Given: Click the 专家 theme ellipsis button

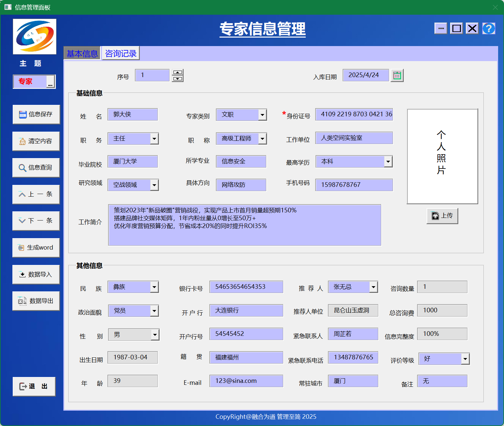Looking at the screenshot, I should pyautogui.click(x=50, y=82).
